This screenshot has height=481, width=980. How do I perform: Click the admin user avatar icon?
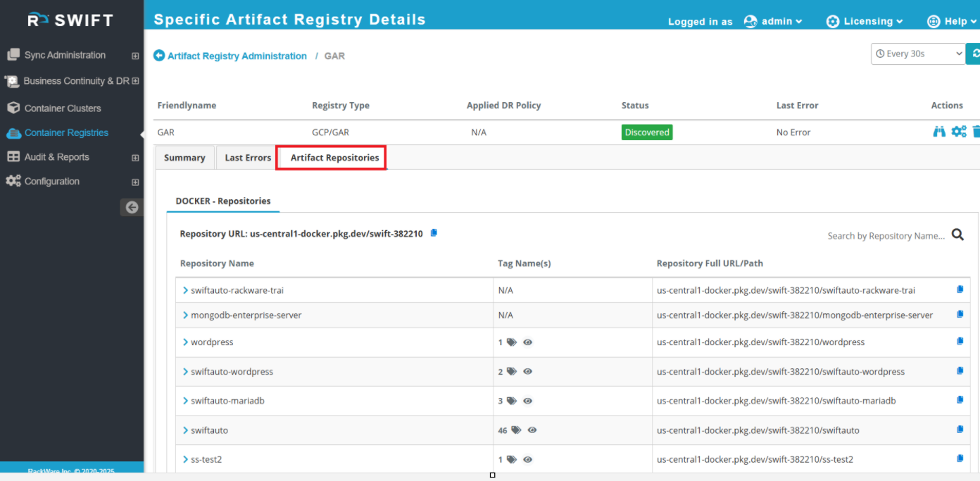(750, 21)
